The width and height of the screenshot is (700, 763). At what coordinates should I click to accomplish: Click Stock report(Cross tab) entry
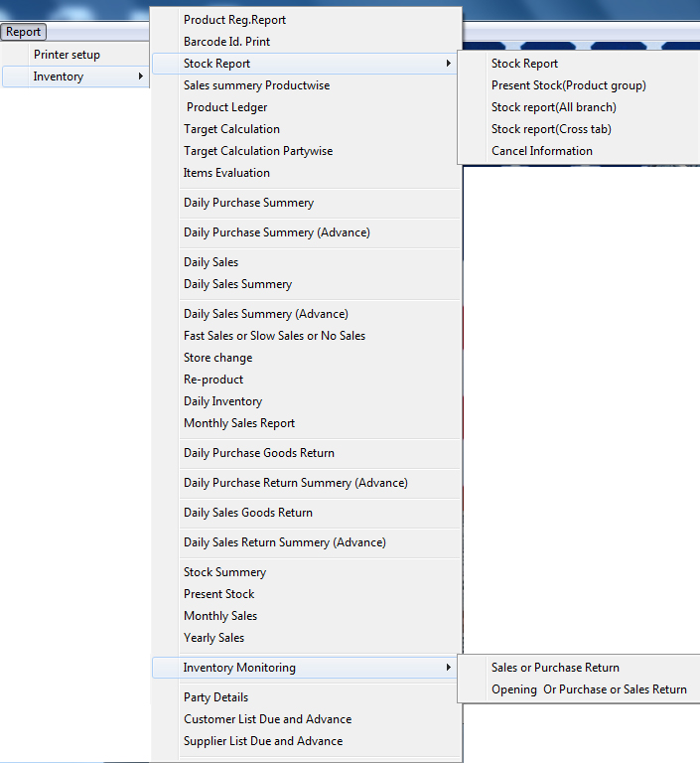(551, 129)
